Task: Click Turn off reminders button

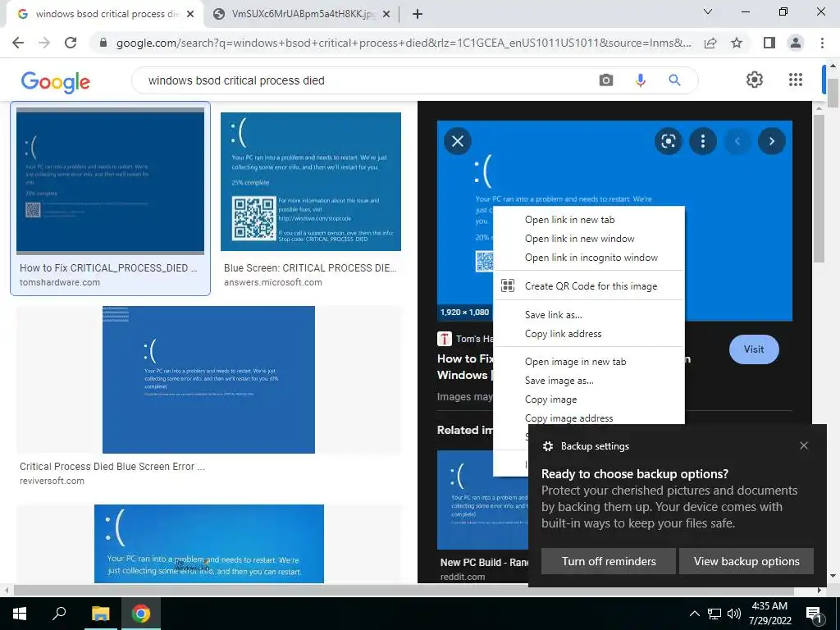Action: pyautogui.click(x=609, y=561)
